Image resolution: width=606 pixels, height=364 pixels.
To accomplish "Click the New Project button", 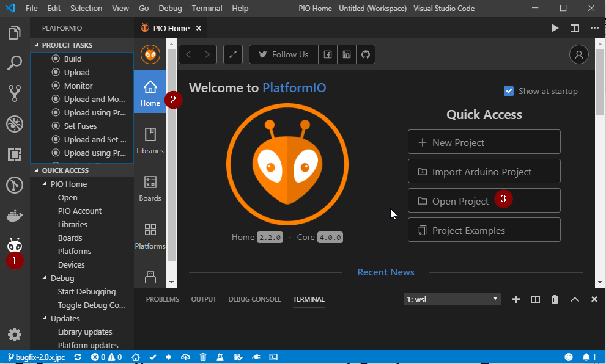I will 484,142.
